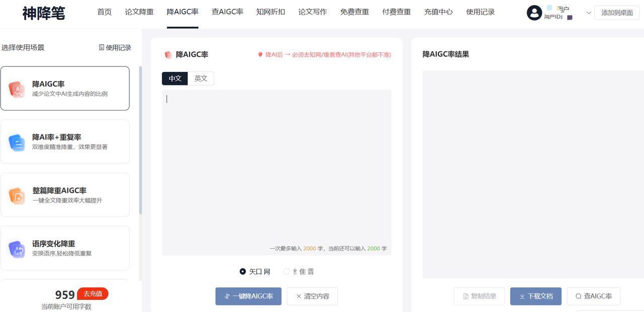Viewport: 644px width, 312px height.
Task: Open 付费查重 menu item
Action: pos(396,12)
